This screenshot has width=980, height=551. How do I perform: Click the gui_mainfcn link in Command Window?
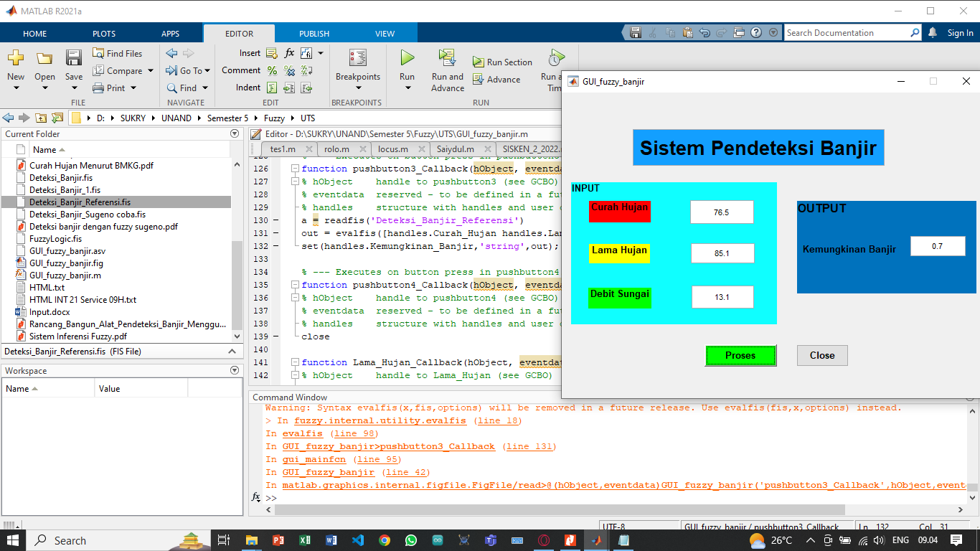[x=314, y=459]
